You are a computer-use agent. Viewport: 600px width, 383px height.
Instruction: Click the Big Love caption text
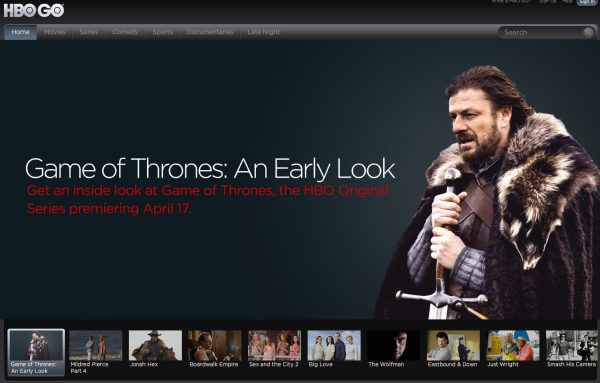click(321, 364)
